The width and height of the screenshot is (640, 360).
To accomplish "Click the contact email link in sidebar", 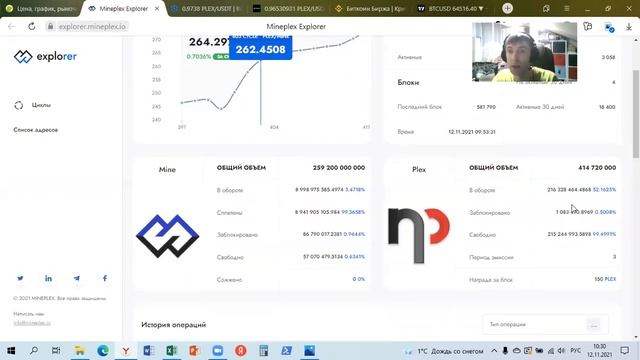I will (32, 323).
